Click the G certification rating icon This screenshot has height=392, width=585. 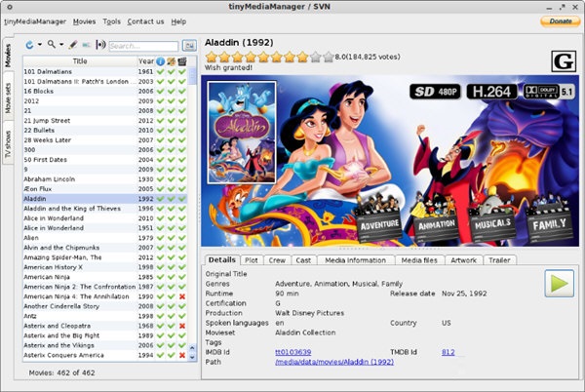click(564, 61)
